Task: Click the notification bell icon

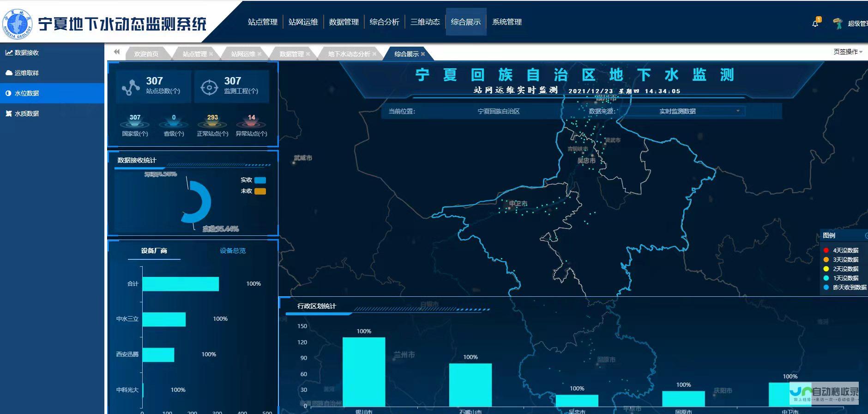Action: click(x=815, y=24)
